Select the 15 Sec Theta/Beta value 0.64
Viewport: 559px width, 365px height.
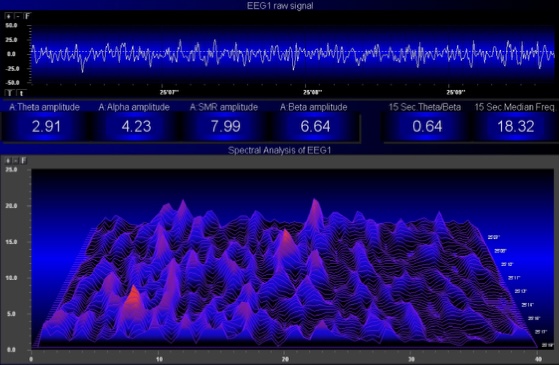(427, 127)
